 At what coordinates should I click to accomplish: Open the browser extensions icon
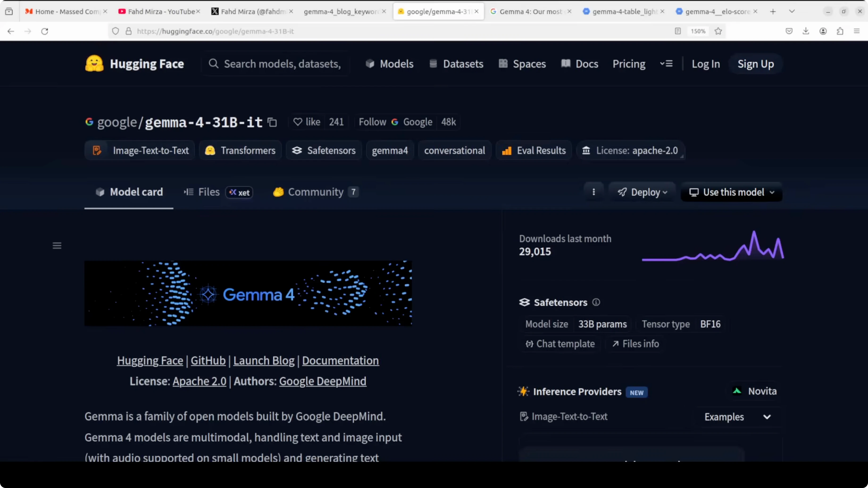click(x=840, y=31)
